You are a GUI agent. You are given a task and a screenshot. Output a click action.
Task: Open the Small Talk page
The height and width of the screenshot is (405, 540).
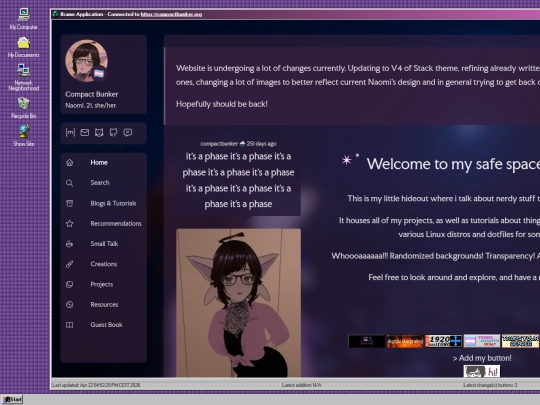pos(104,243)
